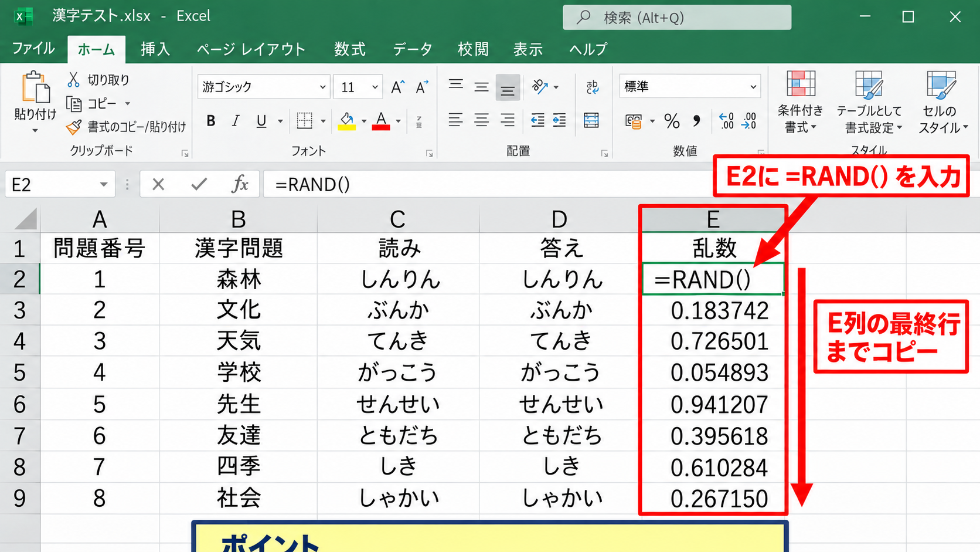Expand font color palette arrow
The height and width of the screenshot is (552, 980).
click(x=399, y=121)
